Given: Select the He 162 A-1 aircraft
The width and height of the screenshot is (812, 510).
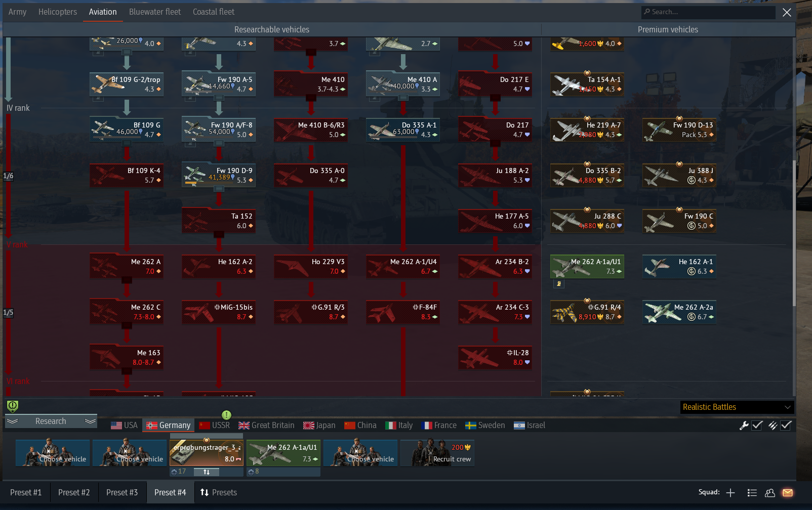Looking at the screenshot, I should pyautogui.click(x=679, y=266).
